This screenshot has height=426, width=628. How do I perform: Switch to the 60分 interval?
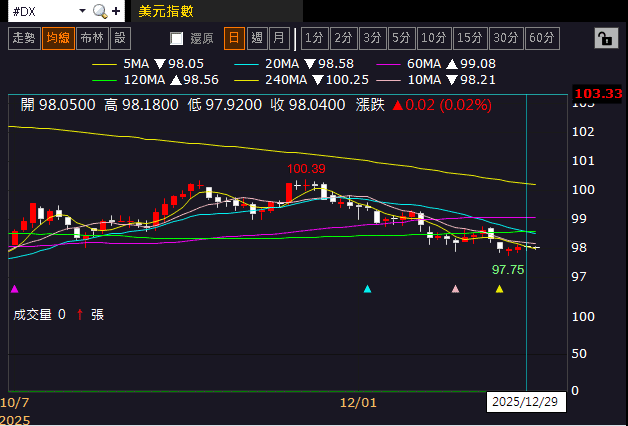541,38
